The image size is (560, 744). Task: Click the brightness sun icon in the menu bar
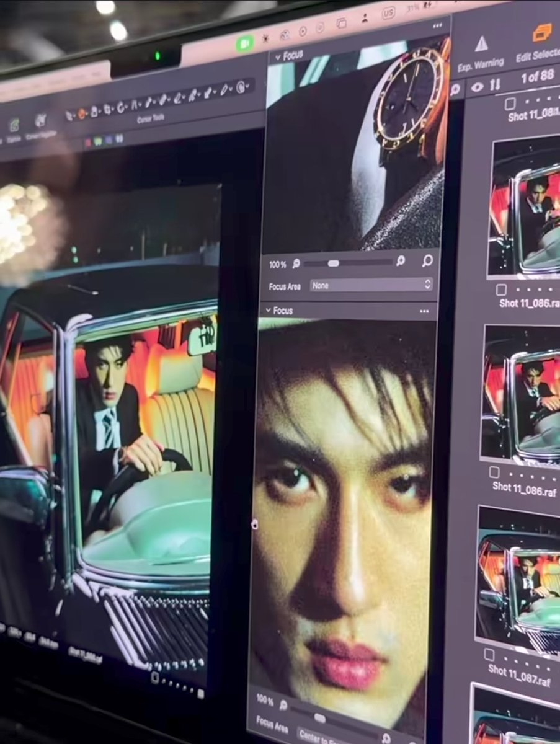(265, 39)
